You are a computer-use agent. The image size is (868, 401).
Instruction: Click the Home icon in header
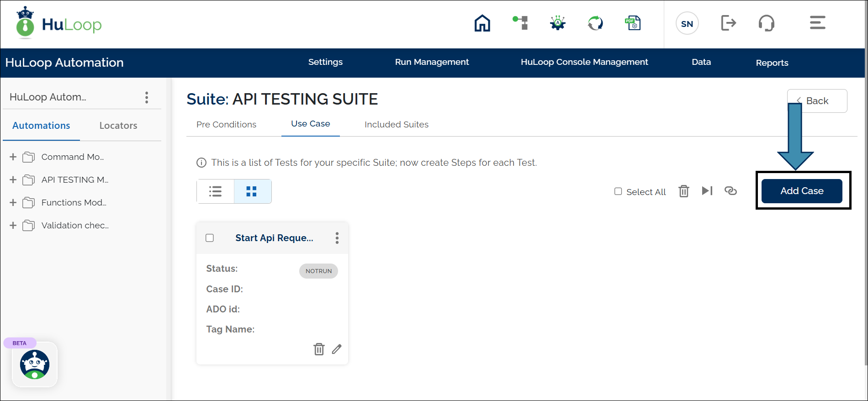point(482,23)
